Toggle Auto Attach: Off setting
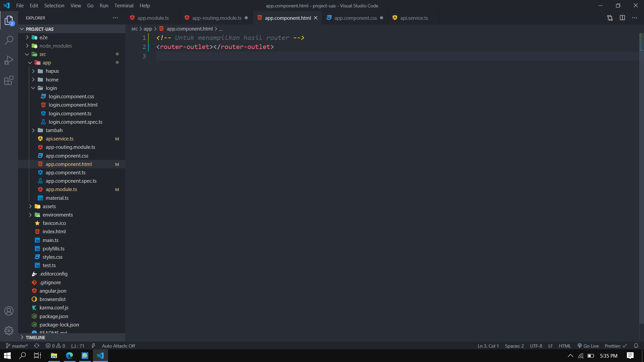The height and width of the screenshot is (362, 644). [x=118, y=346]
